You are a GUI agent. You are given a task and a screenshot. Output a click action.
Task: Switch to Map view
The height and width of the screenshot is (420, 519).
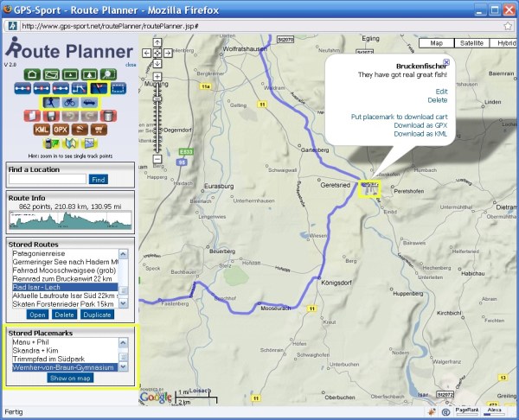[x=436, y=43]
